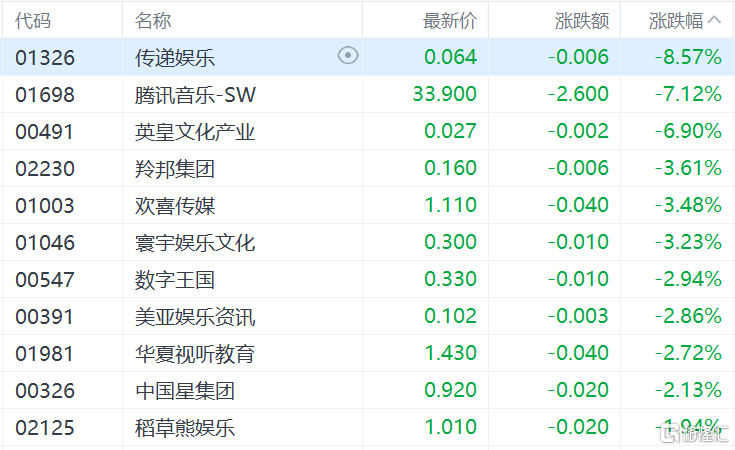Select stock code 00391
Image resolution: width=735 pixels, height=450 pixels.
tap(45, 317)
